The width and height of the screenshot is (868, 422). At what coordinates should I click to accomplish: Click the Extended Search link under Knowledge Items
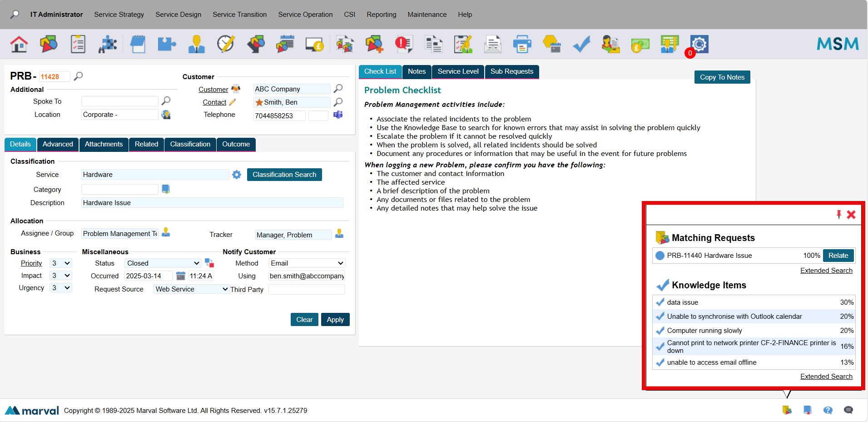[x=826, y=377]
